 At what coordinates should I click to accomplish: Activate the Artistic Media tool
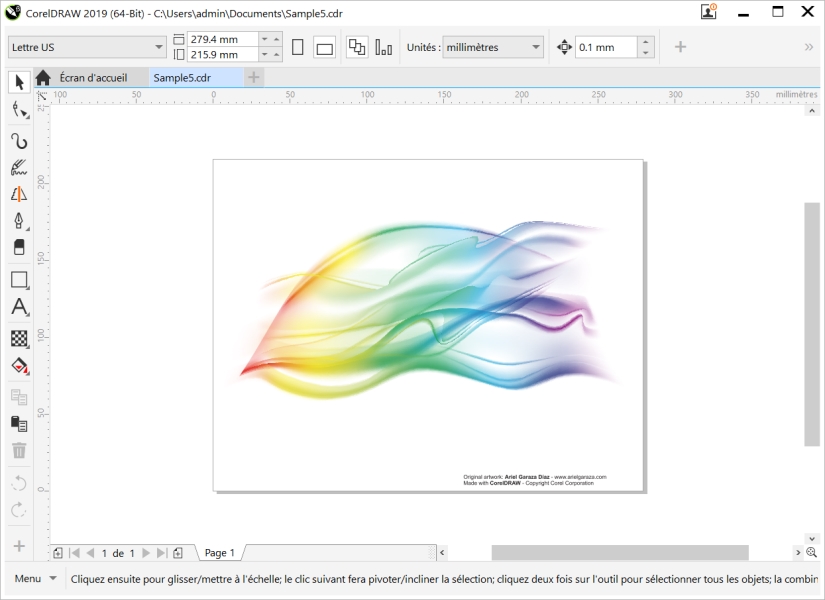(18, 167)
